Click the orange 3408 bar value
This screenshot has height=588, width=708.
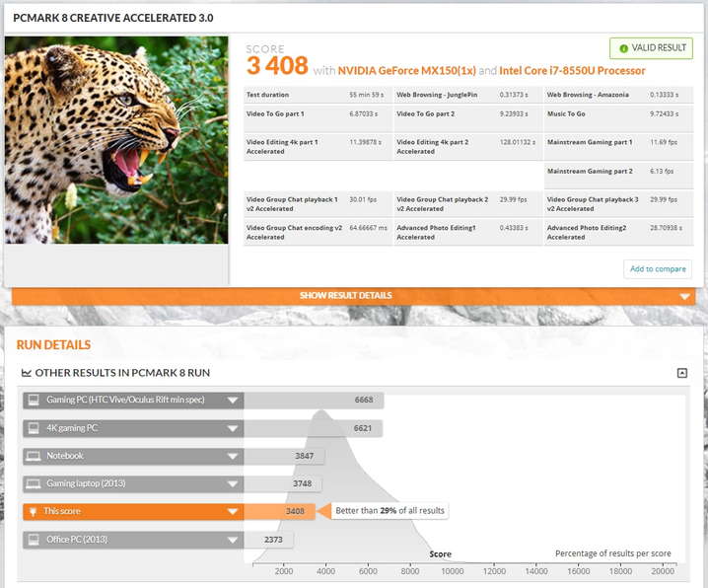coord(295,511)
